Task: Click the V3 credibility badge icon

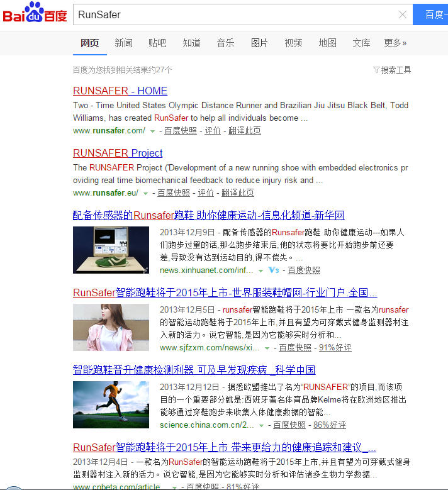Action: [x=274, y=270]
